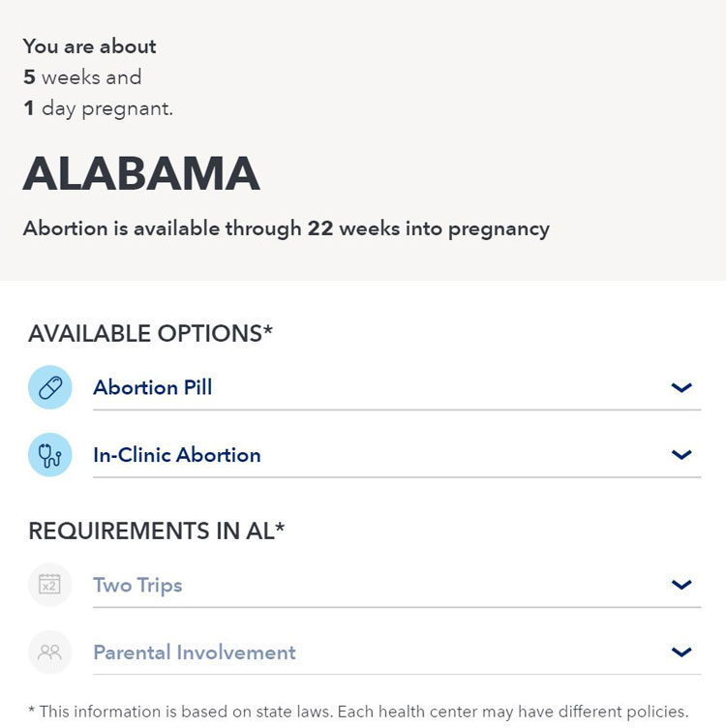Expand the Parental Involvement chevron arrow
The width and height of the screenshot is (726, 728).
[681, 652]
